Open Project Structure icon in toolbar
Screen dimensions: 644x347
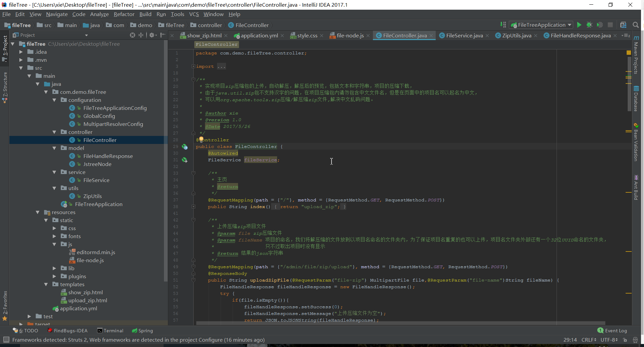click(623, 25)
